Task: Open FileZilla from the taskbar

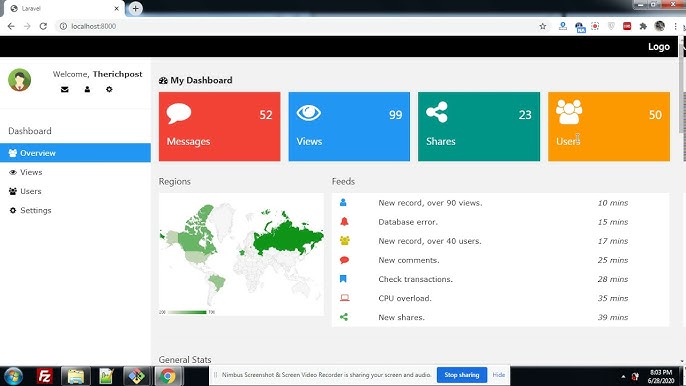Action: pos(45,376)
